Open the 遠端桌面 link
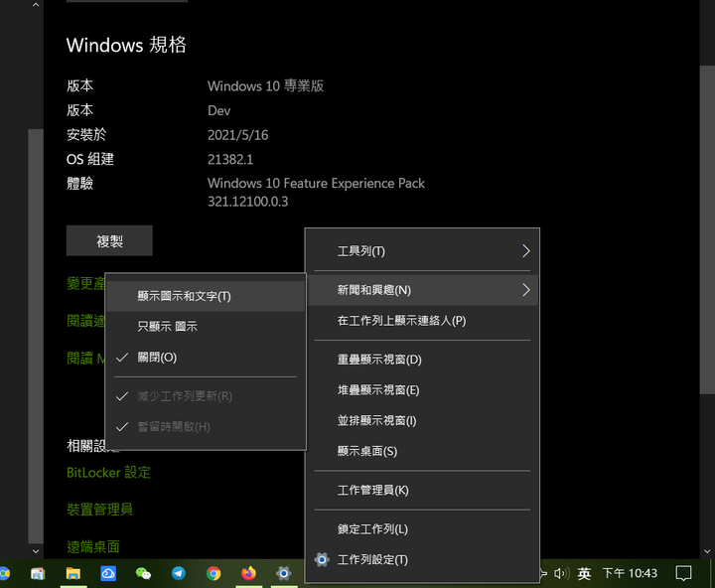 [93, 546]
